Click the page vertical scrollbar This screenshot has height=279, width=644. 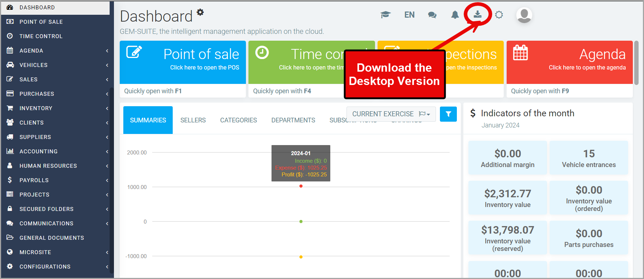(x=636, y=63)
